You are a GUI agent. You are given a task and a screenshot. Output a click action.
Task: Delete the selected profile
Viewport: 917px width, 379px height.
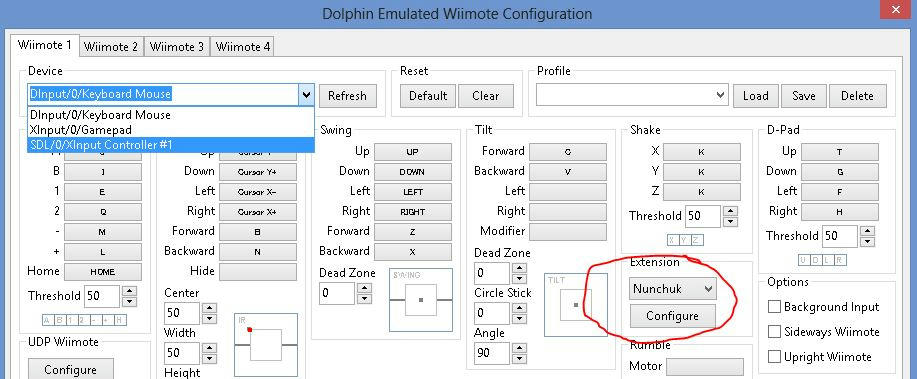(x=857, y=96)
